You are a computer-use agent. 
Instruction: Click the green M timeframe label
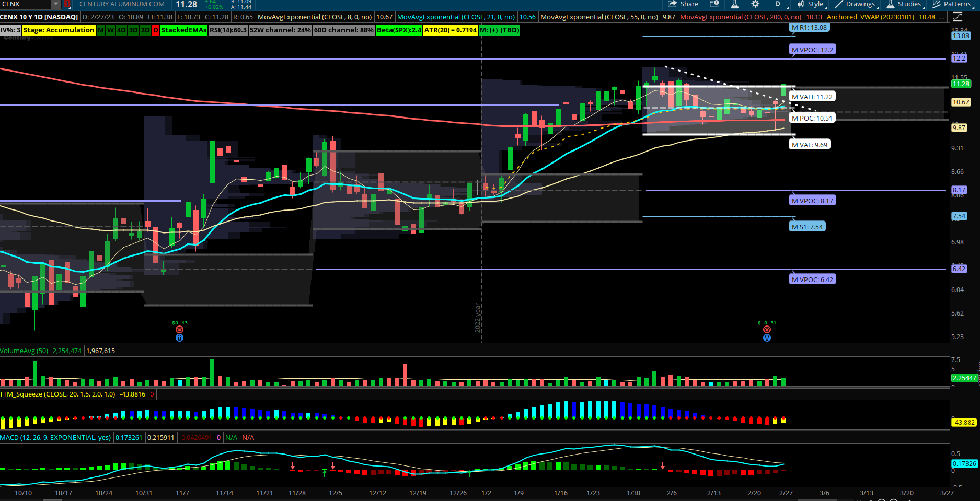(x=101, y=30)
